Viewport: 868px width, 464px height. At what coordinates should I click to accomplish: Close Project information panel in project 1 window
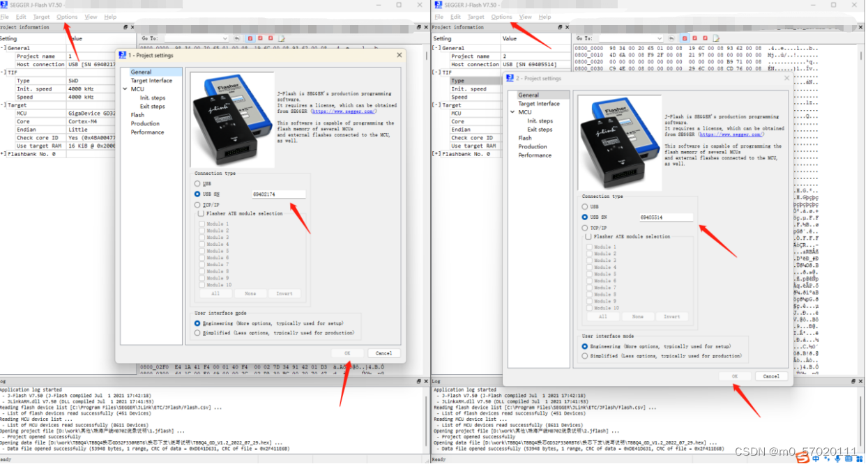coord(132,27)
